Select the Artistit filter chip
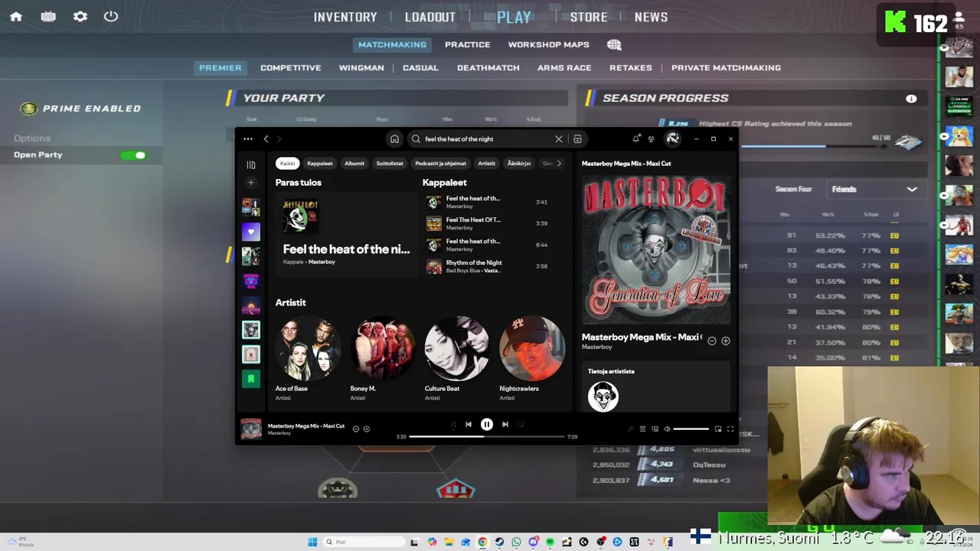980x551 pixels. pyautogui.click(x=486, y=163)
